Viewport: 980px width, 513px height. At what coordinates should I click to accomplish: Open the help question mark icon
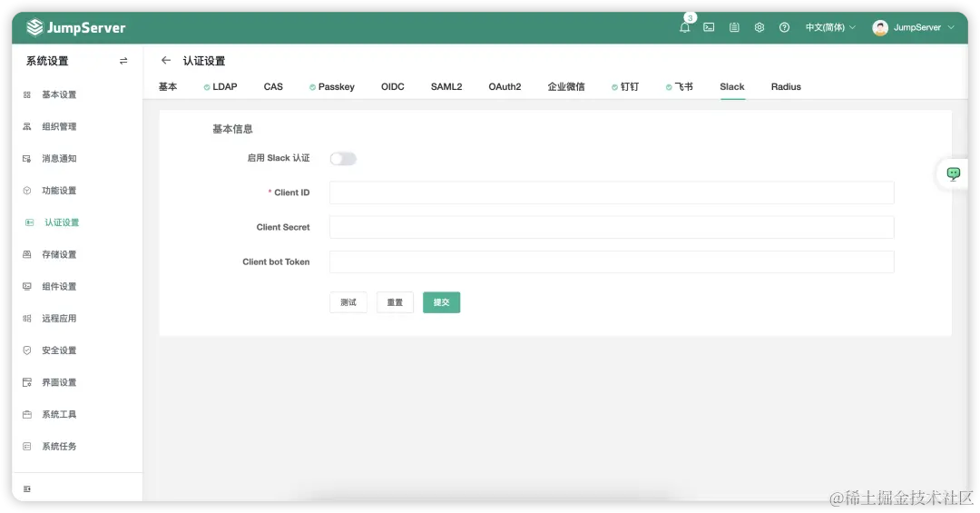pyautogui.click(x=784, y=27)
